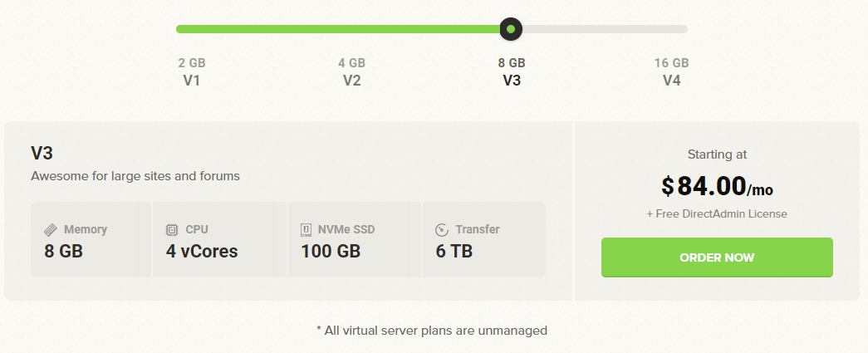This screenshot has width=868, height=353.
Task: Click the NVMe SSD drive icon
Action: tap(306, 229)
